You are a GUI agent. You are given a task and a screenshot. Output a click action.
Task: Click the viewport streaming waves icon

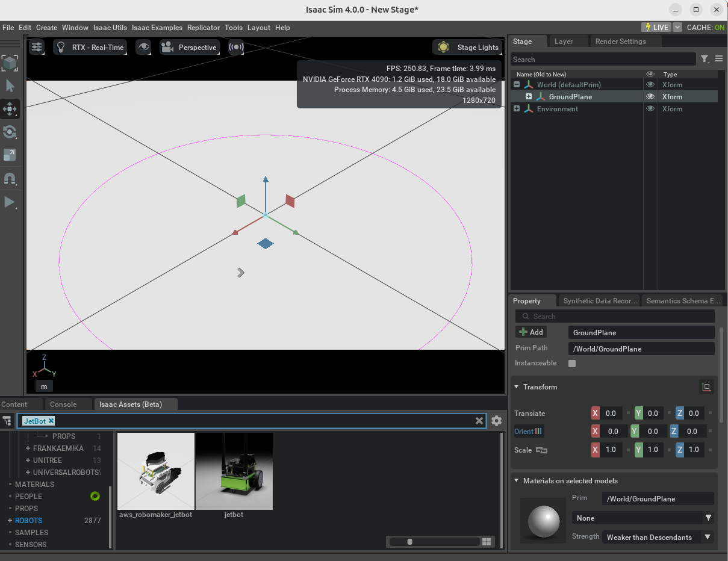pos(237,48)
